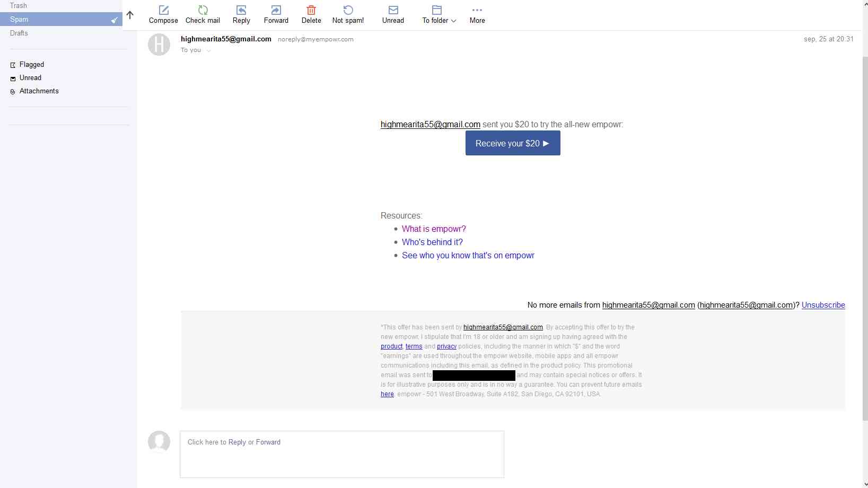Screen dimensions: 868x488
Task: Click the user avatar beside reply box
Action: pyautogui.click(x=159, y=442)
